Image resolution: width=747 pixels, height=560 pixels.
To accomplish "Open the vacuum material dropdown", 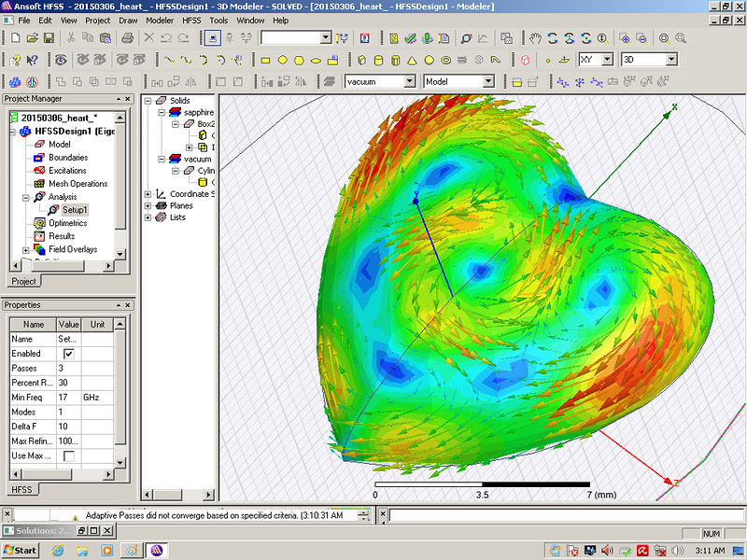I will pos(409,82).
